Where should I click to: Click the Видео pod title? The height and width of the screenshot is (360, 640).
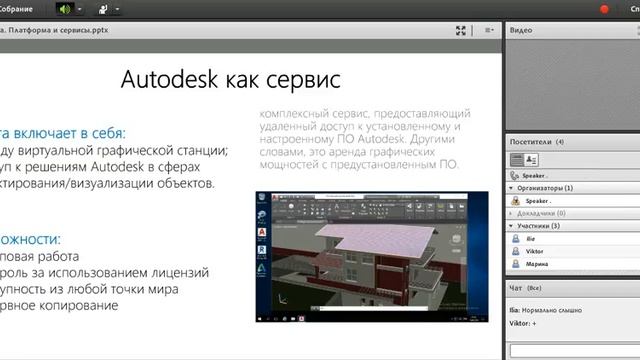point(521,30)
